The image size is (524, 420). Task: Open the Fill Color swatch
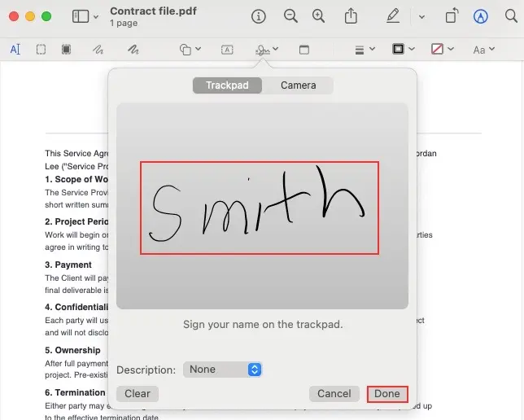point(437,49)
